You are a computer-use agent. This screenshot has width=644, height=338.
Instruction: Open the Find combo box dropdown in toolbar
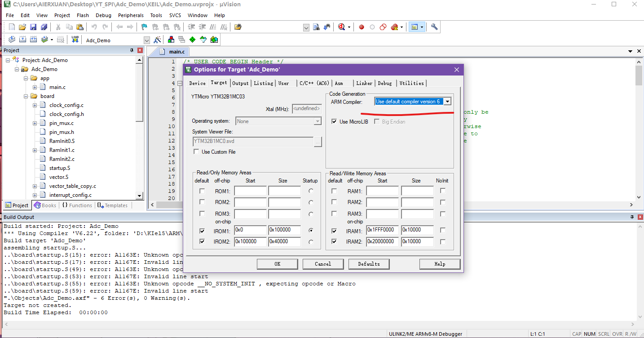(x=306, y=27)
